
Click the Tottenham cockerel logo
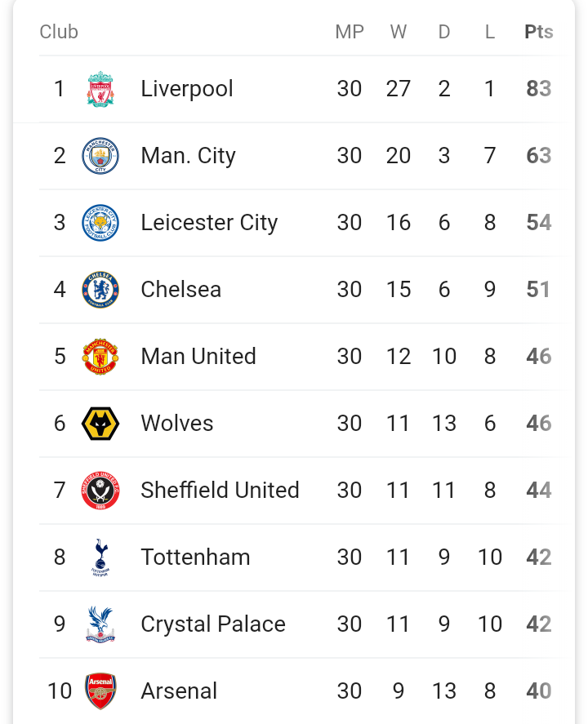(x=100, y=557)
